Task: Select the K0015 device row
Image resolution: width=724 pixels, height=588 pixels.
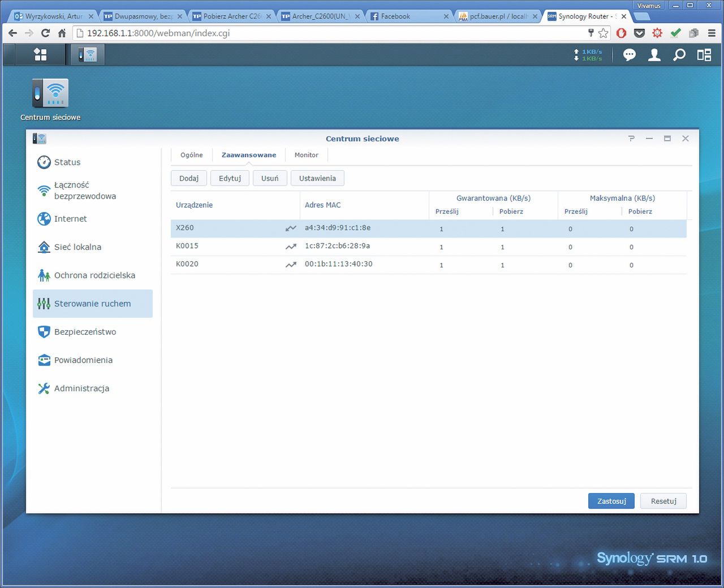Action: coord(429,247)
